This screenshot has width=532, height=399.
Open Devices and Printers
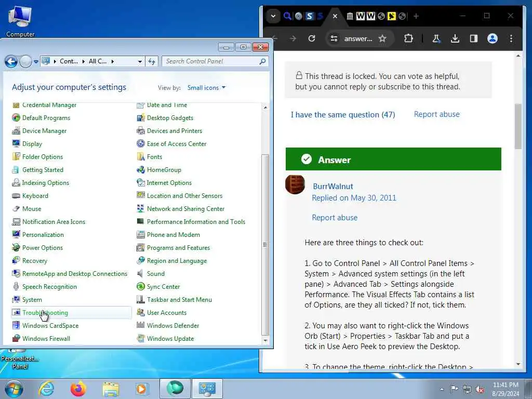click(x=175, y=130)
